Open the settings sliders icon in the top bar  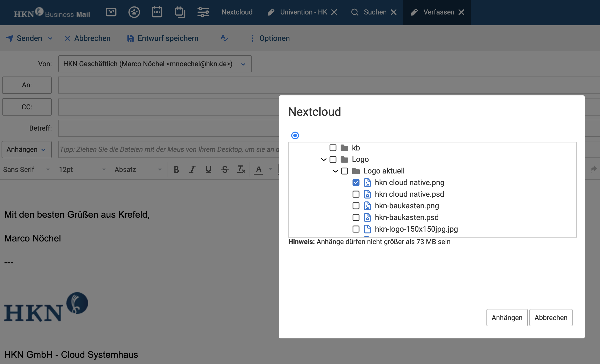point(203,12)
